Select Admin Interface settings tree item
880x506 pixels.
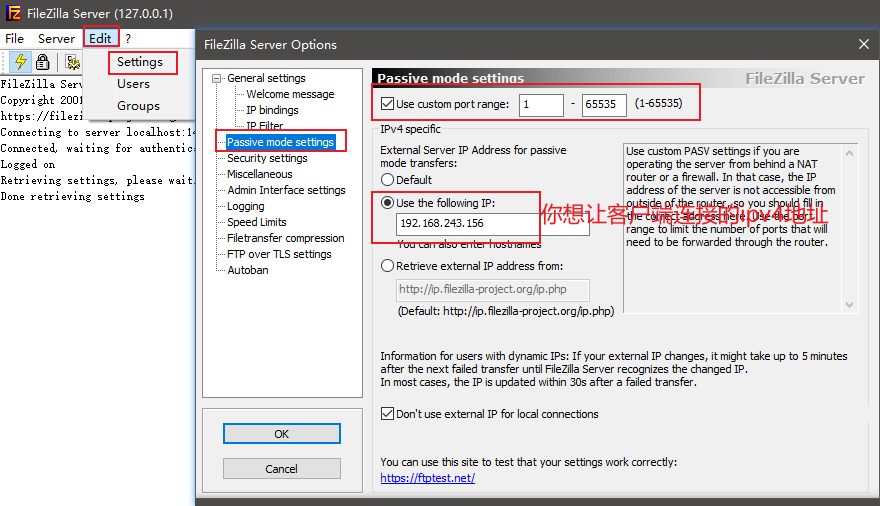286,190
